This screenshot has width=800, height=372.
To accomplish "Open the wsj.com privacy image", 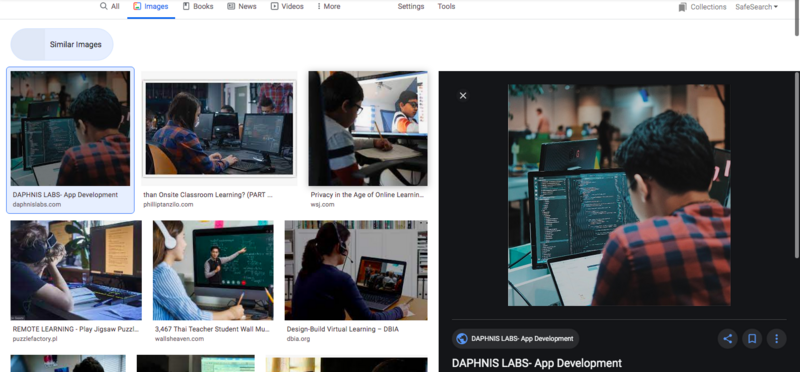I will (368, 128).
